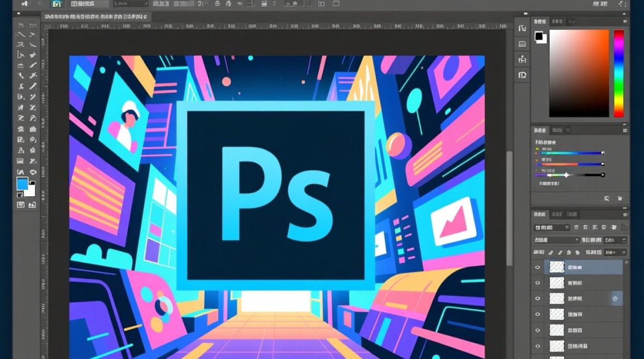Open the layer filter type dropdown
This screenshot has height=359, width=644.
click(552, 227)
